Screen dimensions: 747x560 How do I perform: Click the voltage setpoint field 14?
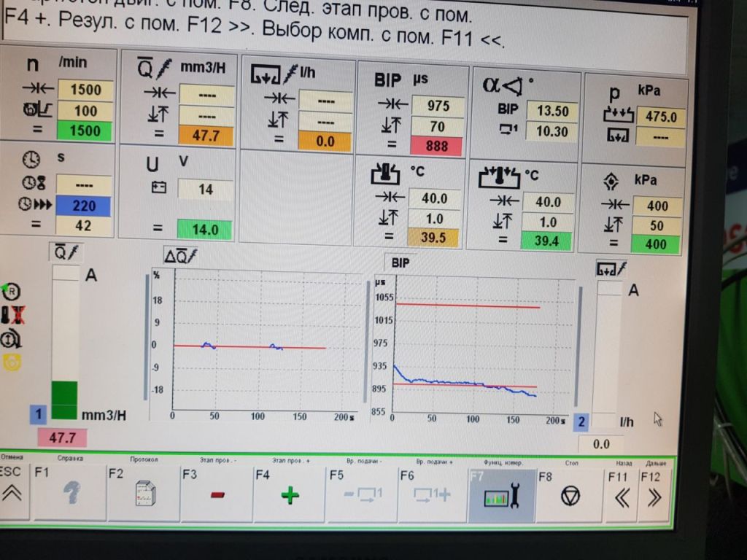point(205,190)
